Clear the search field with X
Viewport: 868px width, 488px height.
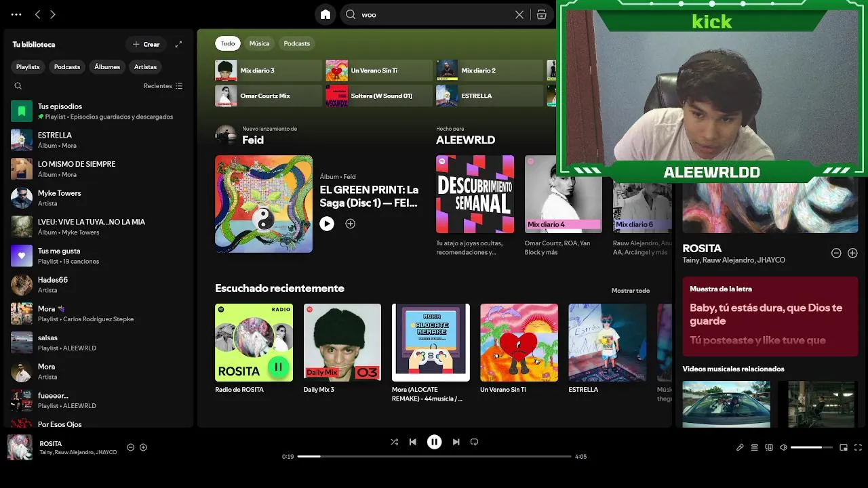point(519,14)
